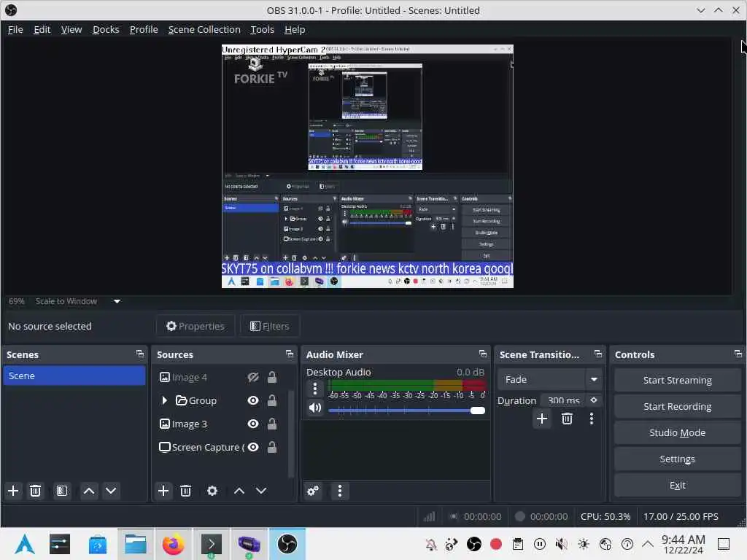Open scene filters icon in Scenes dock
747x560 pixels.
pos(62,491)
